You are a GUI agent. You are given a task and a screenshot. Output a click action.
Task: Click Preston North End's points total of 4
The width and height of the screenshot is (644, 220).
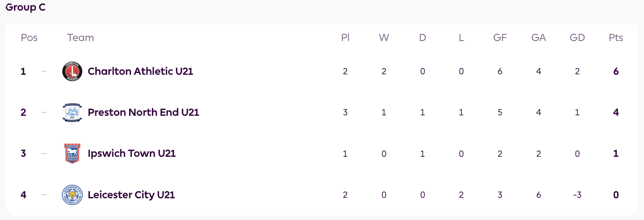click(616, 112)
